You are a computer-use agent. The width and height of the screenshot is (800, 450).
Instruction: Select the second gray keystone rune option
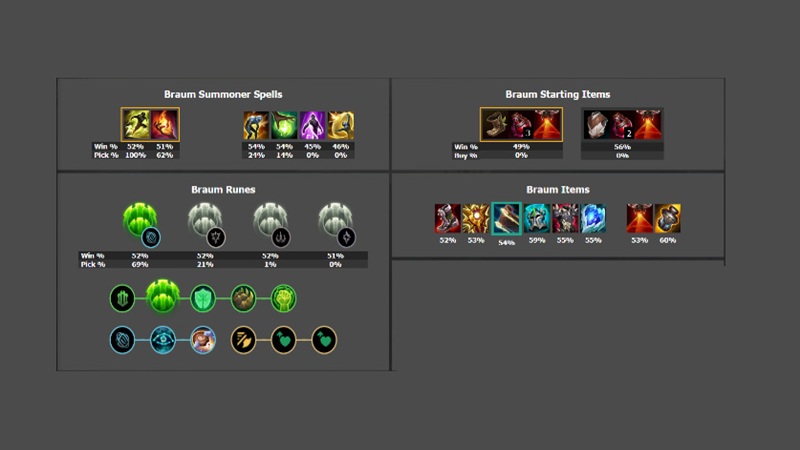pyautogui.click(x=205, y=220)
